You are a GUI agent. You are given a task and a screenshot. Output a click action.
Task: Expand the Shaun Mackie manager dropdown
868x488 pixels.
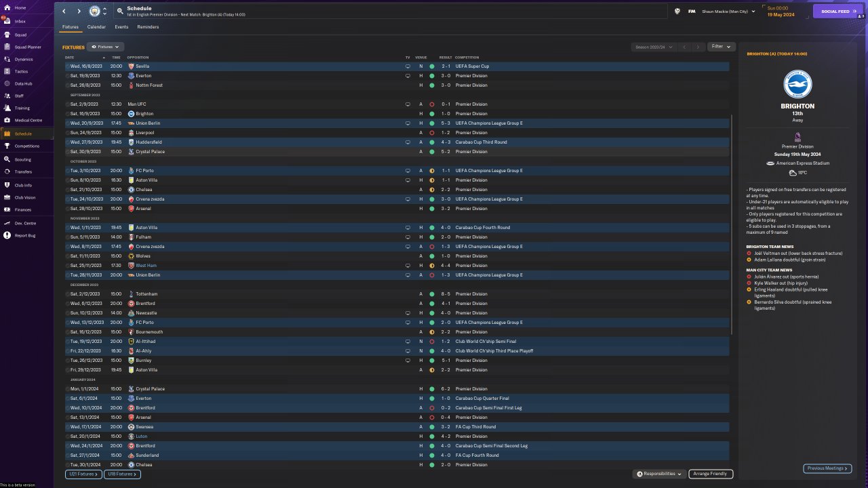[729, 11]
